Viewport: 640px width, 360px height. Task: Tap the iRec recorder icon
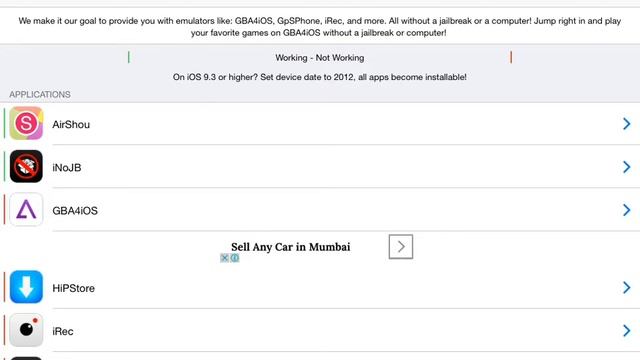tap(26, 330)
